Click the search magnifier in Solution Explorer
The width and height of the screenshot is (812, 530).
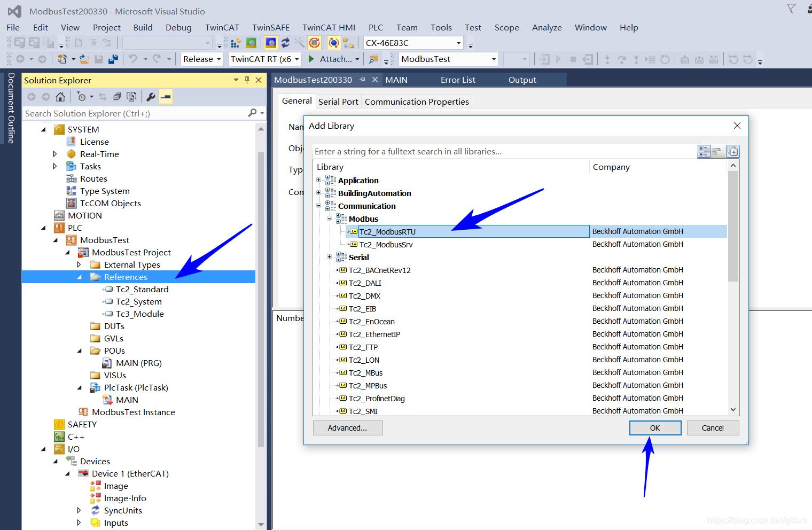(252, 113)
